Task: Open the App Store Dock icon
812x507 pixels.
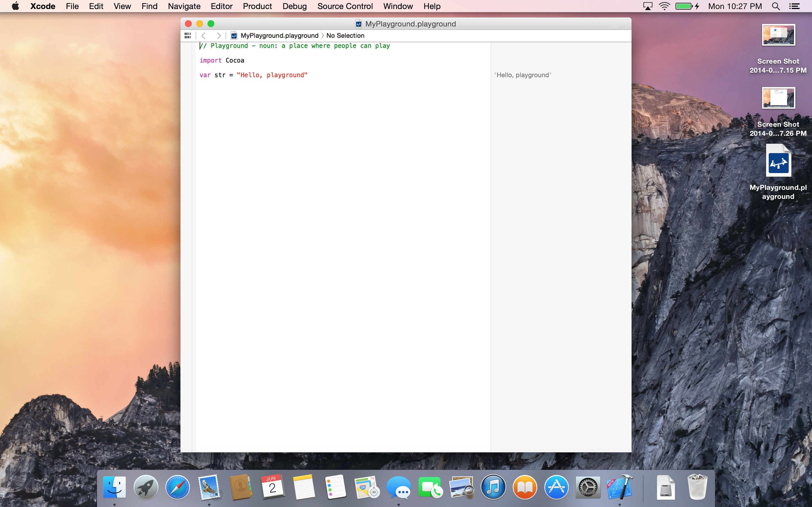Action: point(556,487)
